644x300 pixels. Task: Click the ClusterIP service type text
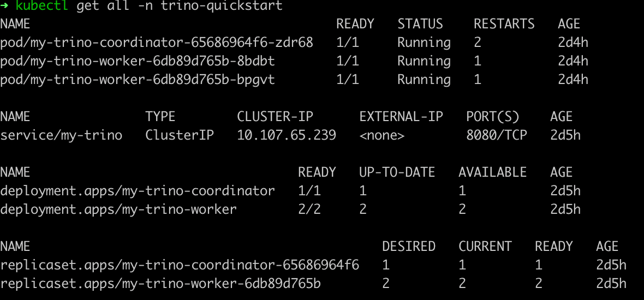coord(180,135)
